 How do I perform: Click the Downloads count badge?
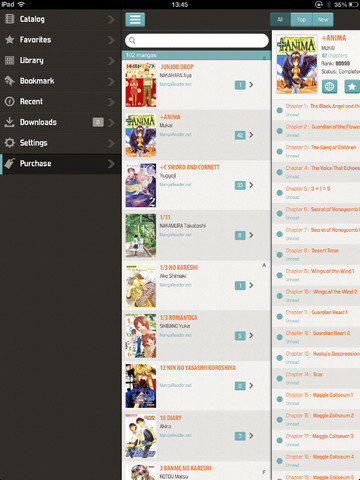click(x=98, y=122)
